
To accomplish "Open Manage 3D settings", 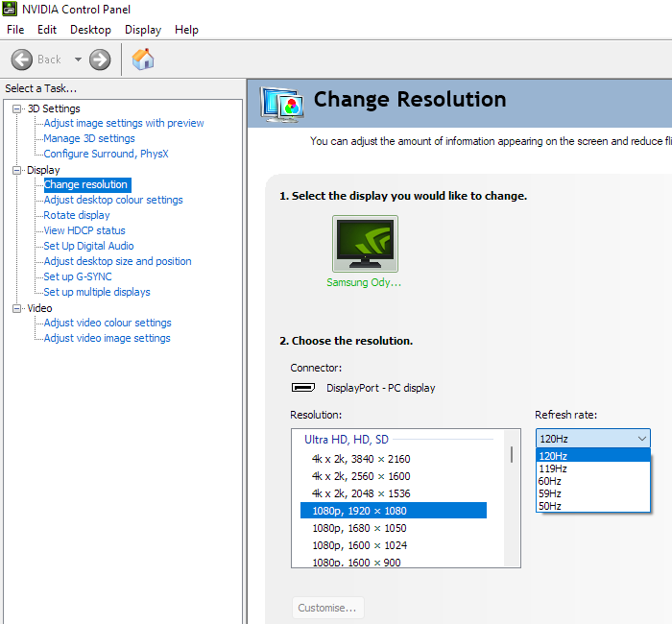I will (x=89, y=138).
